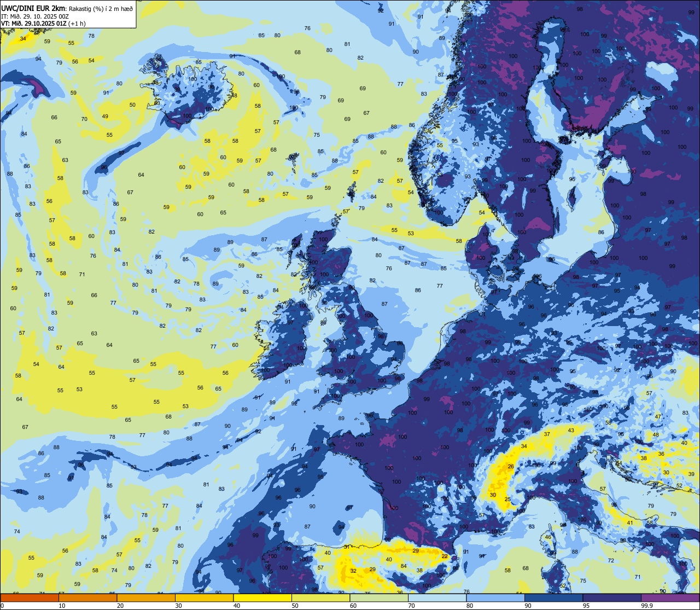Image resolution: width=700 pixels, height=610 pixels.
Task: Click the legend tick label "10"
Action: (x=62, y=606)
